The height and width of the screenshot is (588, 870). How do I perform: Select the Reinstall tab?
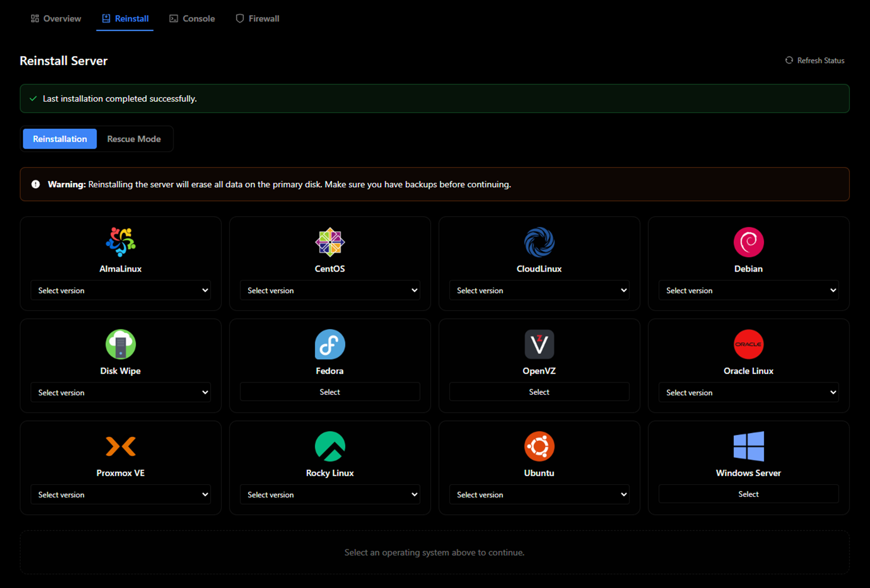pyautogui.click(x=125, y=19)
